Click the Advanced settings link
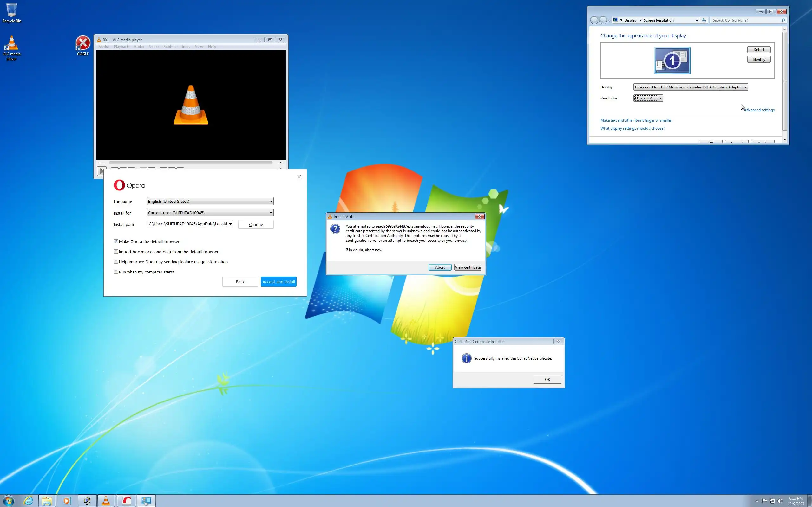Image resolution: width=812 pixels, height=507 pixels. 759,110
